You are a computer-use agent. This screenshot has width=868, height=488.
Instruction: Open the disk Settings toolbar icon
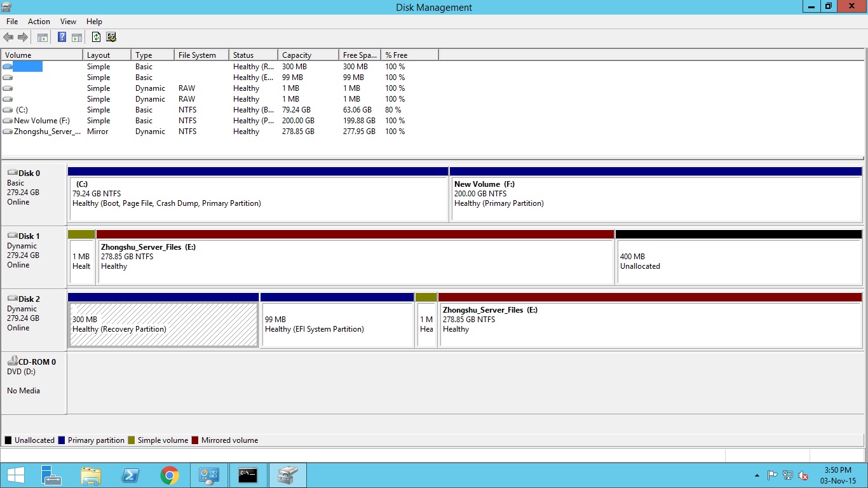[x=111, y=37]
